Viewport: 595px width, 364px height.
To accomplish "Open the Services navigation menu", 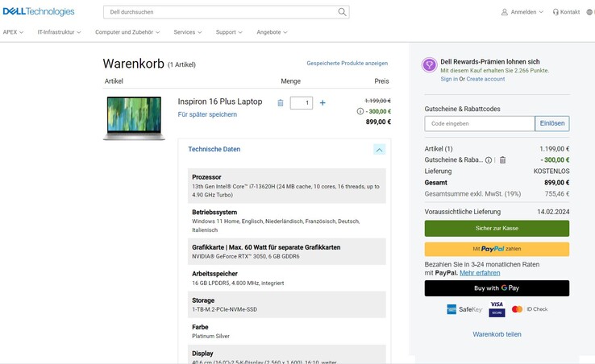I will 189,32.
